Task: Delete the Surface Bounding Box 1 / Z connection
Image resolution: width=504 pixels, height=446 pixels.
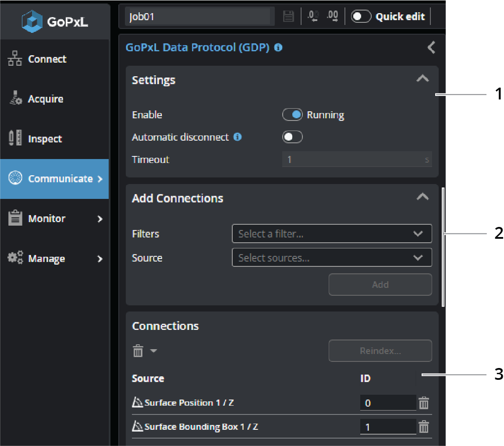Action: click(x=423, y=427)
